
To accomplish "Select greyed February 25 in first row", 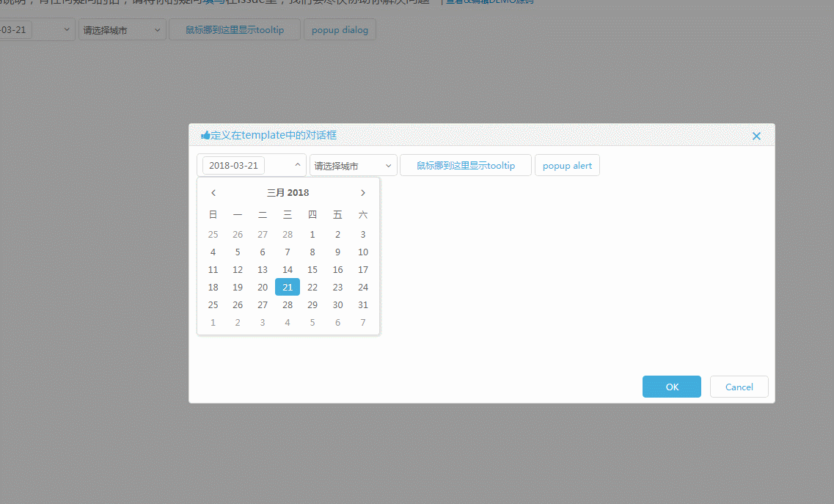I will [x=213, y=235].
